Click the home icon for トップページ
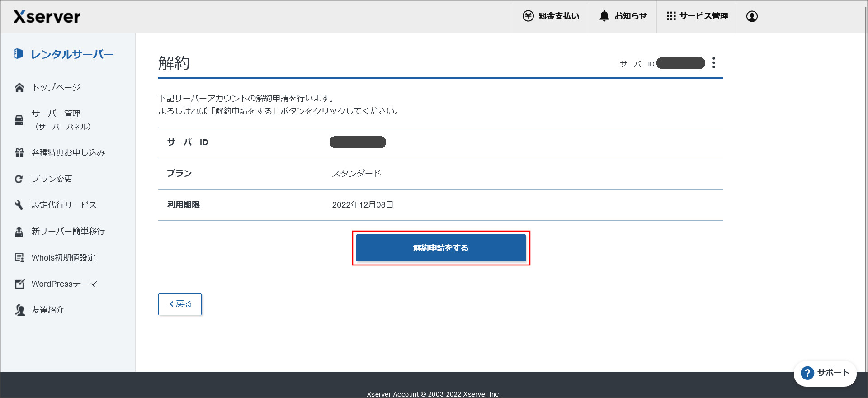868x398 pixels. pos(19,87)
